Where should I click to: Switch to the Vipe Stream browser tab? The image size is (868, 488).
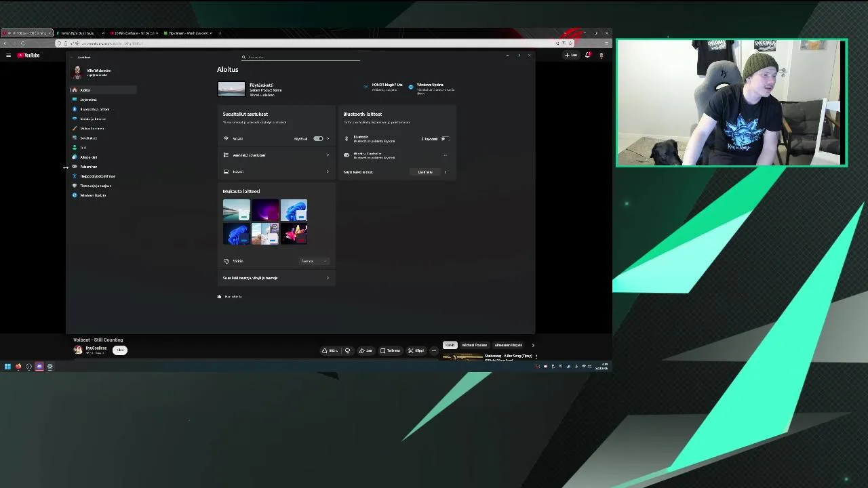(186, 33)
